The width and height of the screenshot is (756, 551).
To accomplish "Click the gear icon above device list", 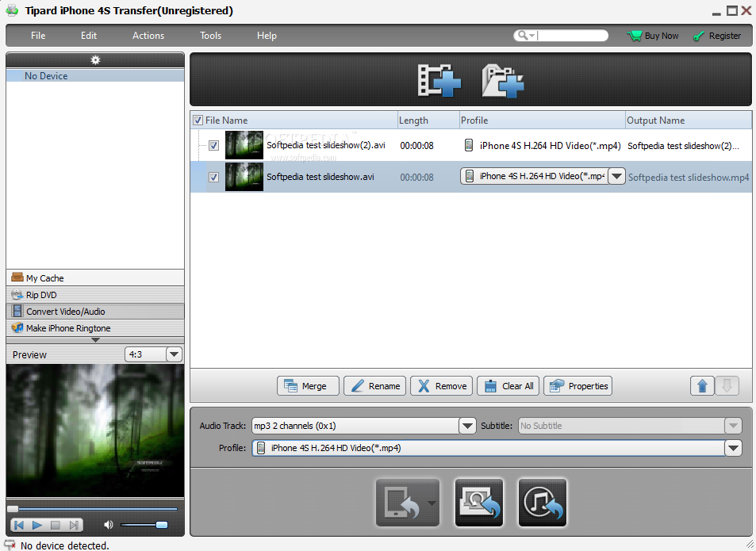I will pos(95,60).
